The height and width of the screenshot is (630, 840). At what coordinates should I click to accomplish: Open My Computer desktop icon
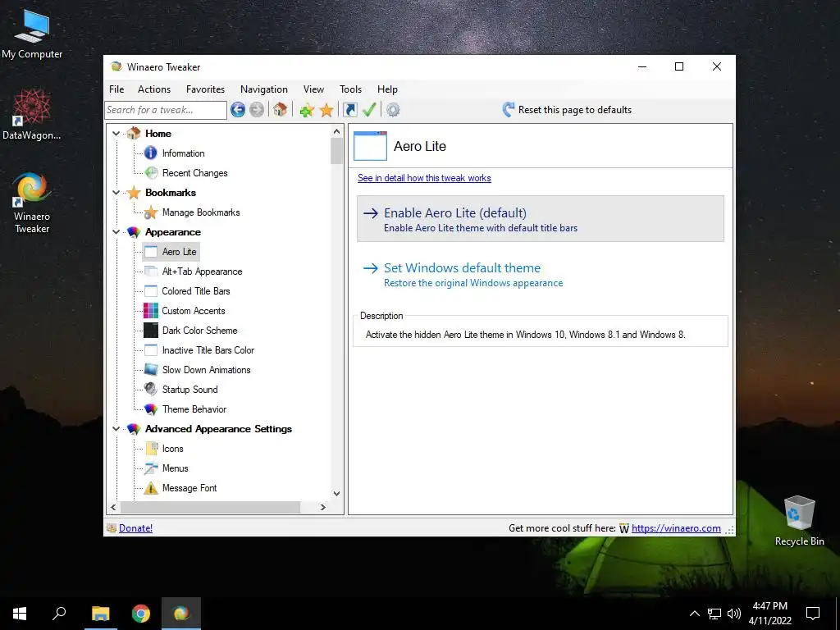32,33
